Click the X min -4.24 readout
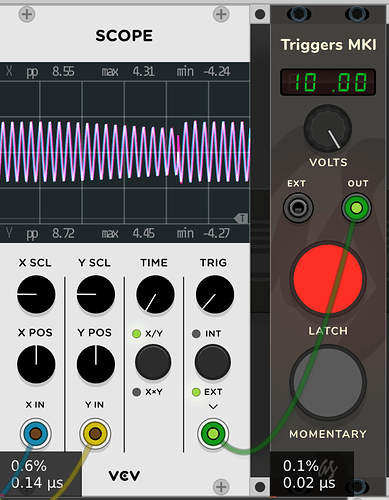The width and height of the screenshot is (389, 500). point(203,71)
